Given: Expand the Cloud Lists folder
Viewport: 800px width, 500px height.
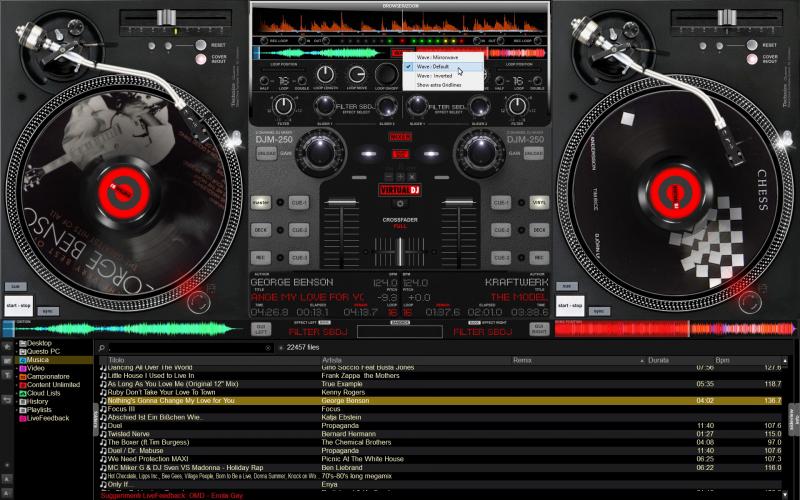Looking at the screenshot, I should pyautogui.click(x=17, y=393).
